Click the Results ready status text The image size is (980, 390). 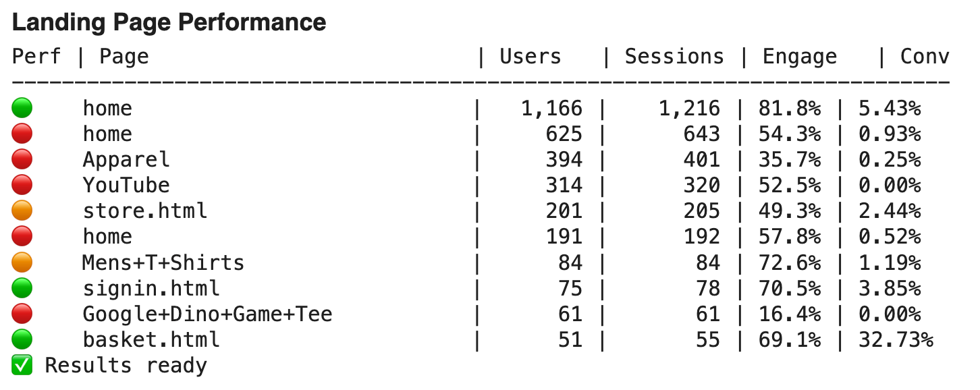tap(126, 366)
